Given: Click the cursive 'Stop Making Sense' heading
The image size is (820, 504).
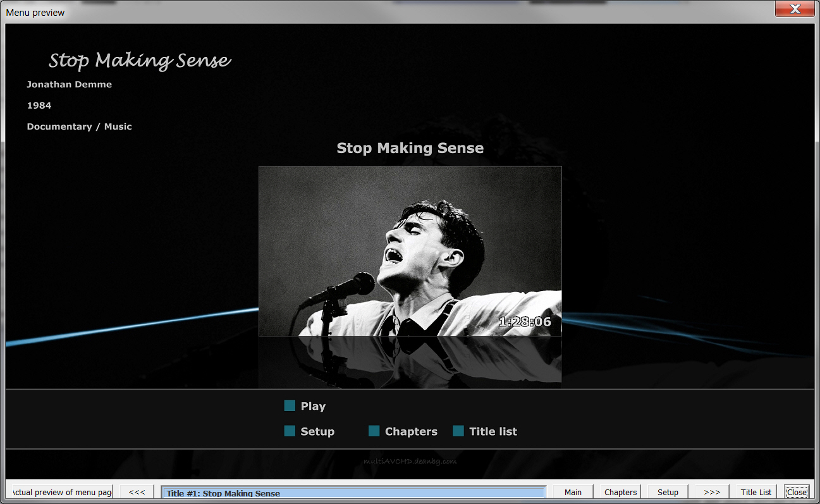Looking at the screenshot, I should point(140,61).
